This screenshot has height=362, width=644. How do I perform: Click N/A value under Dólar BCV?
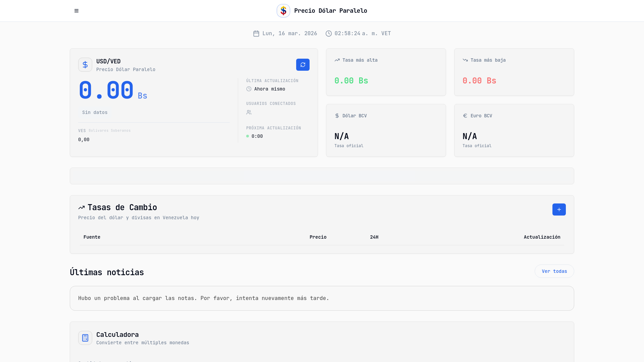click(x=341, y=136)
